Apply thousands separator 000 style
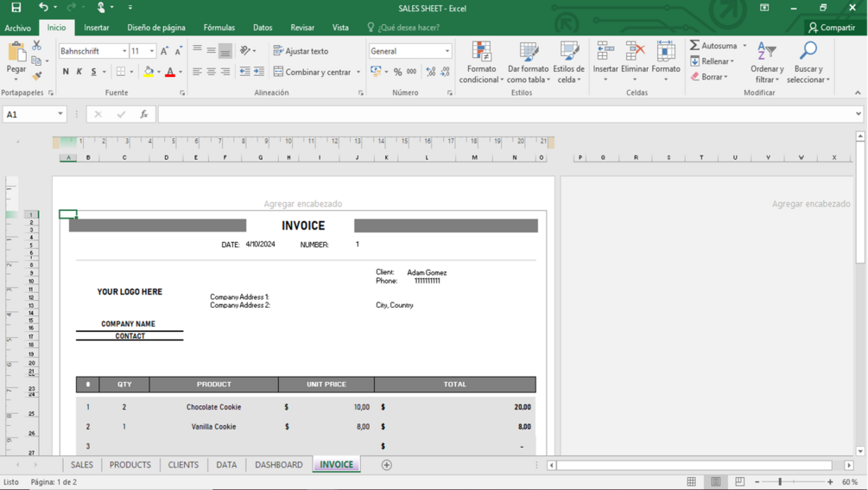Image resolution: width=868 pixels, height=490 pixels. coord(411,72)
